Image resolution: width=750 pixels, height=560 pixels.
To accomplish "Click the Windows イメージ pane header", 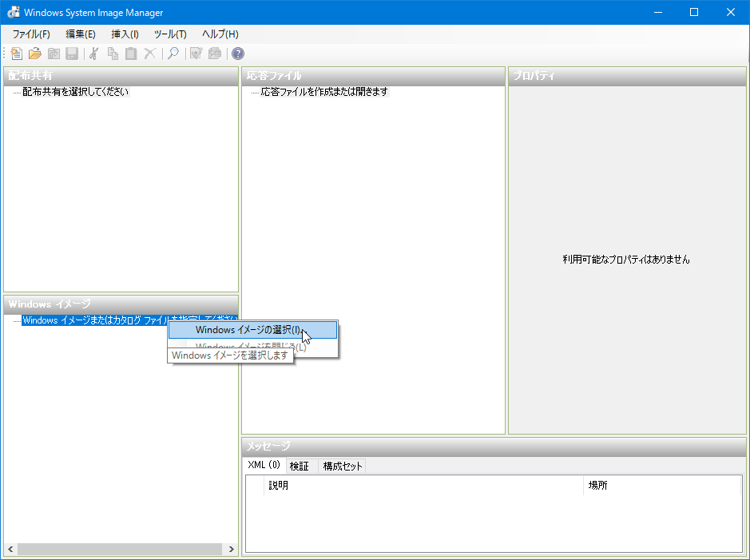I will click(x=121, y=304).
